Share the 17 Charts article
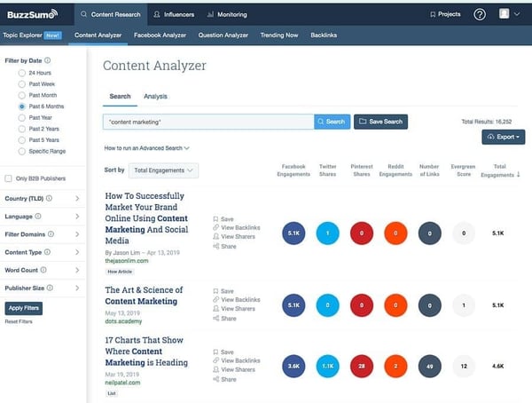The width and height of the screenshot is (532, 403). (x=224, y=379)
